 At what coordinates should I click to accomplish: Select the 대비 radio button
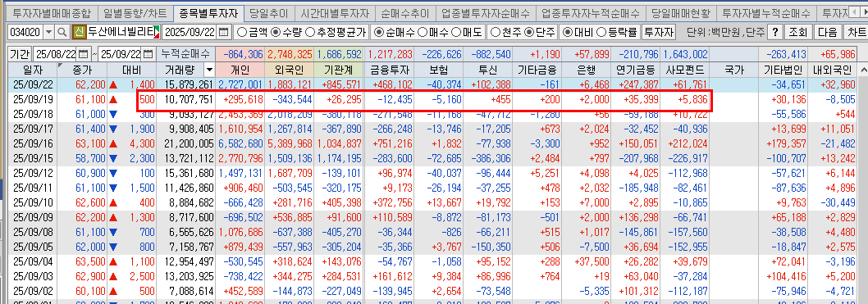coord(568,33)
